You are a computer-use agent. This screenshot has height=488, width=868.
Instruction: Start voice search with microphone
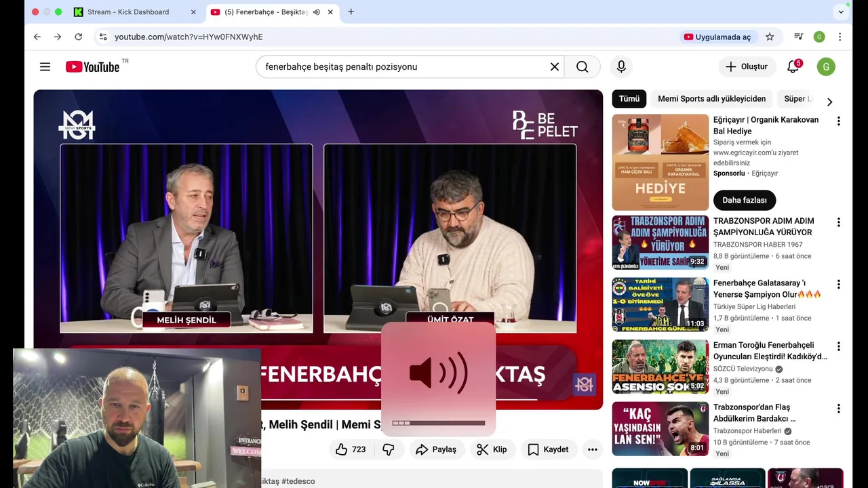(621, 66)
